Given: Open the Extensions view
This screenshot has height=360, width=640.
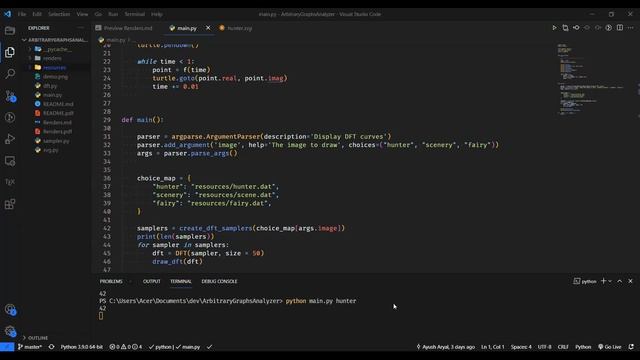Looking at the screenshot, I should tap(10, 204).
